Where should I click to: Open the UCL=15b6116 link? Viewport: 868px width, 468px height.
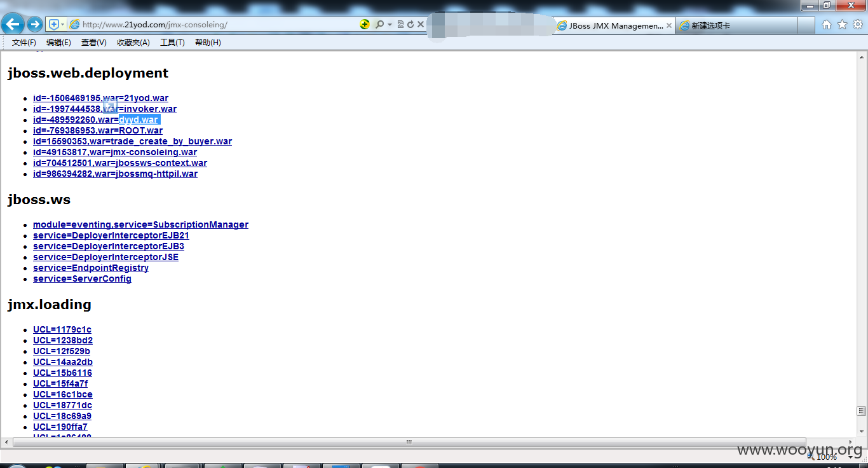62,373
